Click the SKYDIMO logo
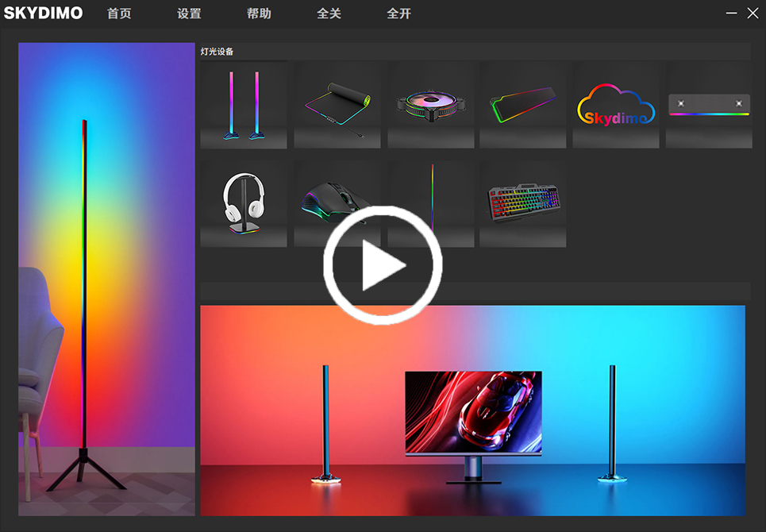 (x=44, y=13)
